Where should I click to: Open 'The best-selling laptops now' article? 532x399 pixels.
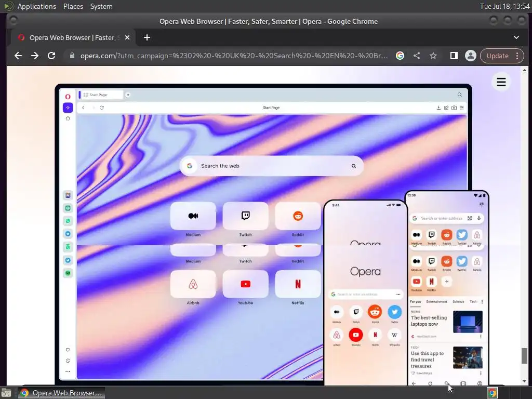click(429, 321)
